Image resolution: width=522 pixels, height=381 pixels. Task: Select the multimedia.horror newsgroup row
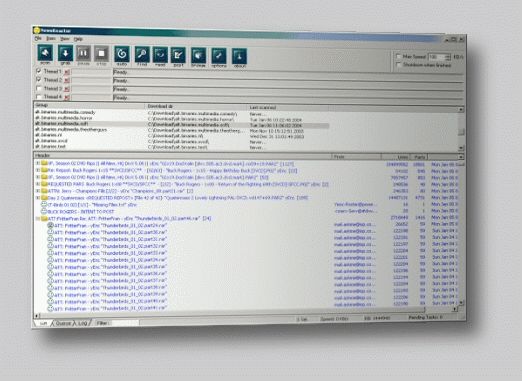182,118
